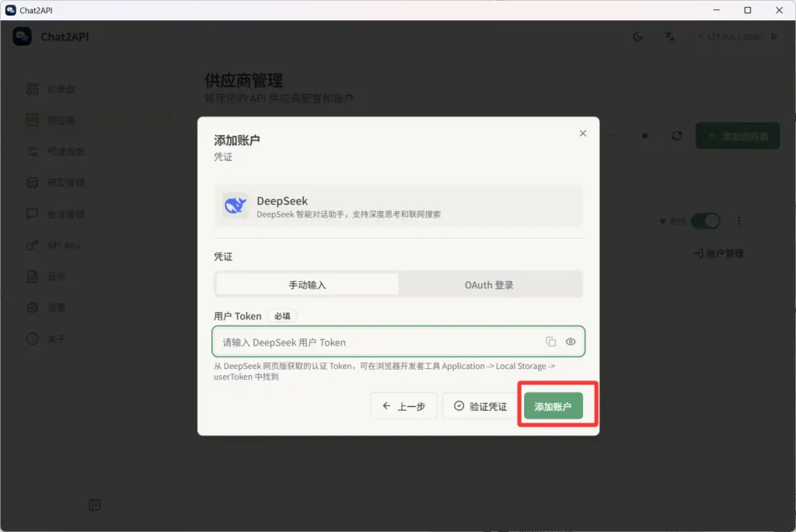Expand the dropdown chevron beside the dialog
Viewport: 796px width, 532px height.
point(613,135)
